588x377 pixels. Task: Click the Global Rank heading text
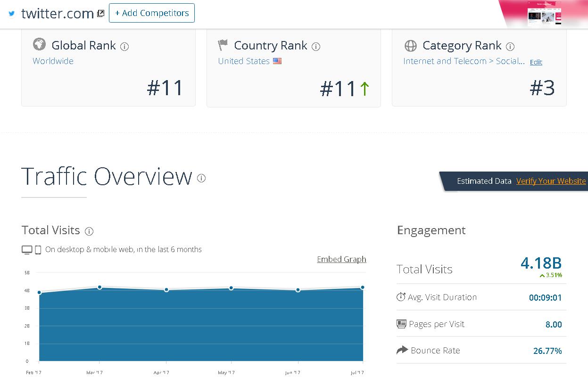pos(83,45)
